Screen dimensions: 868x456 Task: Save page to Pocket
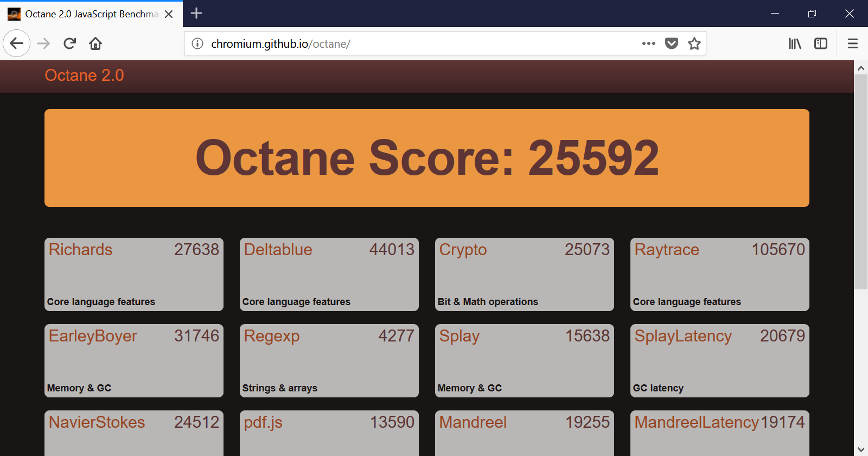point(672,43)
